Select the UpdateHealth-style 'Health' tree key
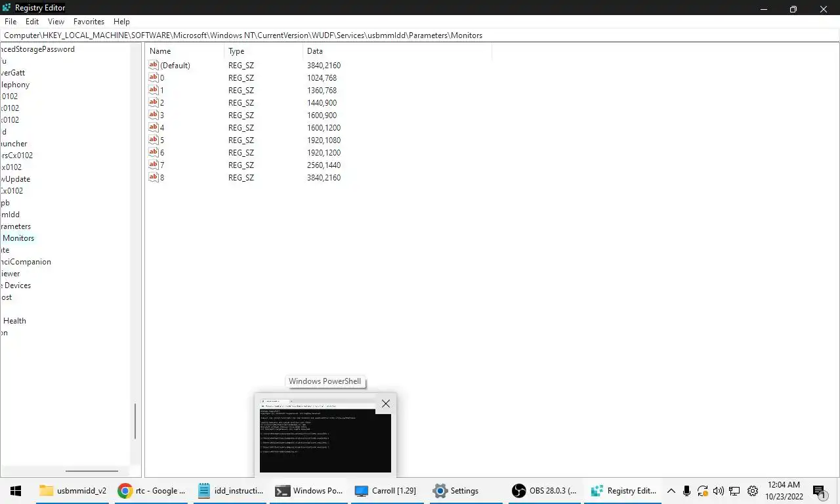The image size is (840, 504). 14,321
